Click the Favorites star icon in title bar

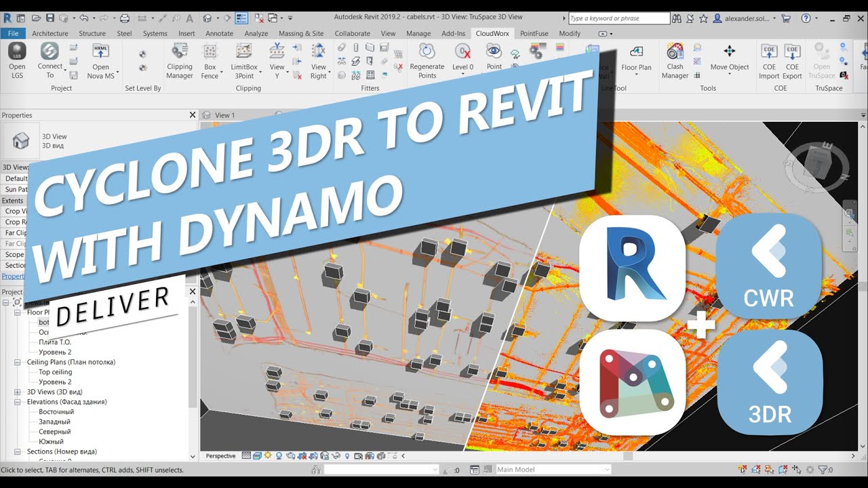(x=705, y=18)
